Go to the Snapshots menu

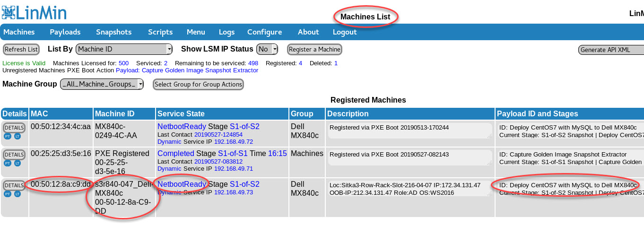point(113,32)
